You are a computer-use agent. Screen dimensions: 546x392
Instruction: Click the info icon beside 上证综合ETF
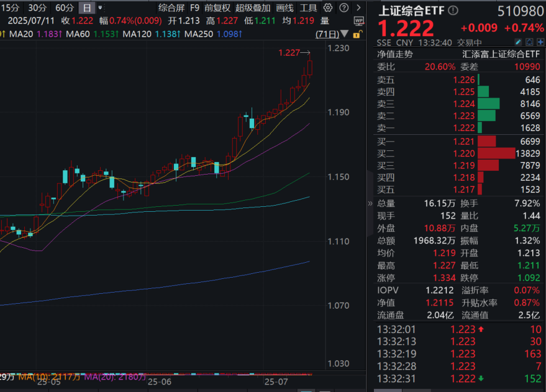pyautogui.click(x=452, y=9)
